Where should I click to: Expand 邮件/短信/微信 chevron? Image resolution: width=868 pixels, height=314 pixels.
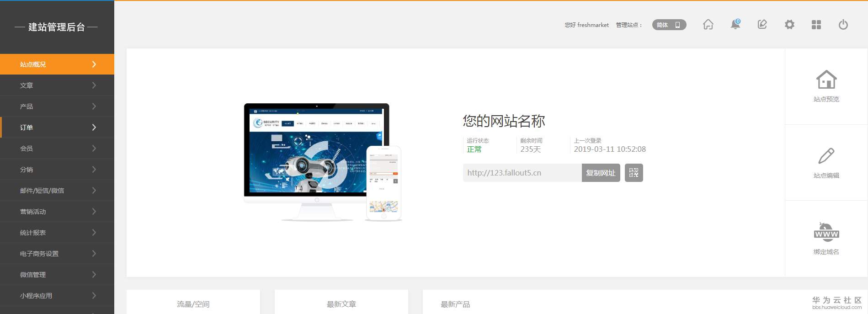point(94,191)
